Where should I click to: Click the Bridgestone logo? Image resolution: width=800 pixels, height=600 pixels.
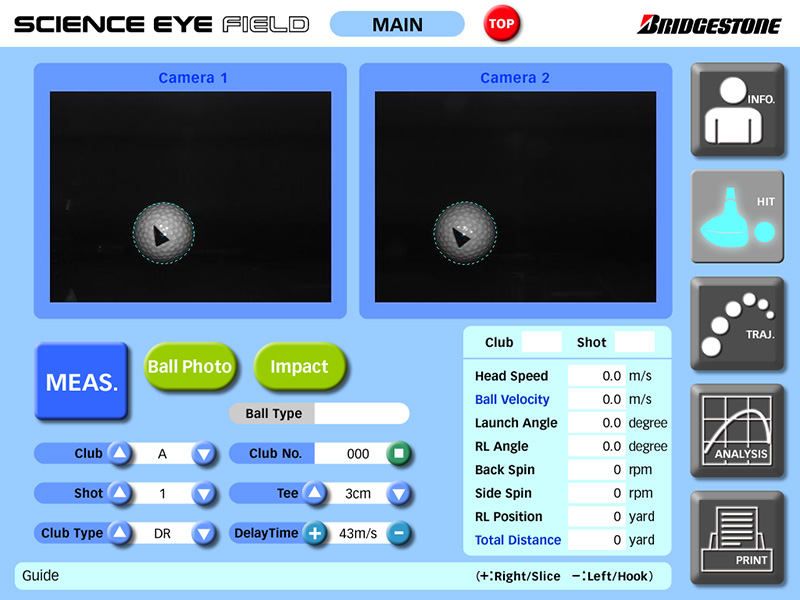click(709, 24)
